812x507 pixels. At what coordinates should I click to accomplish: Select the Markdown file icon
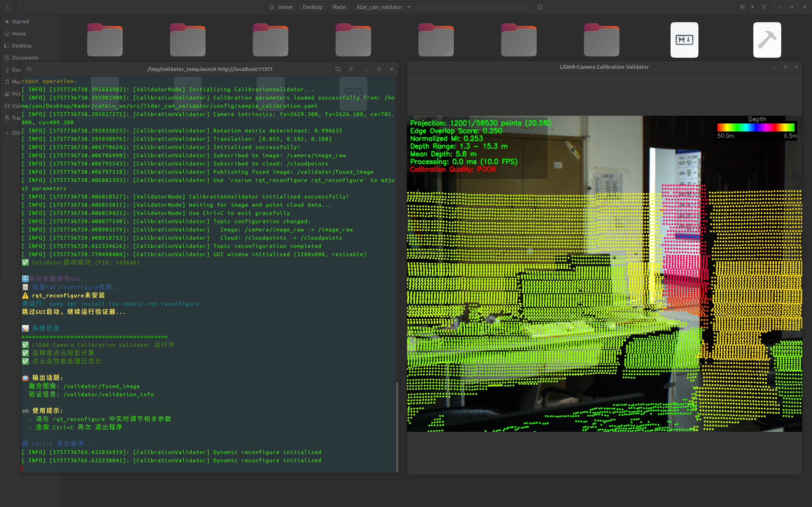(684, 40)
